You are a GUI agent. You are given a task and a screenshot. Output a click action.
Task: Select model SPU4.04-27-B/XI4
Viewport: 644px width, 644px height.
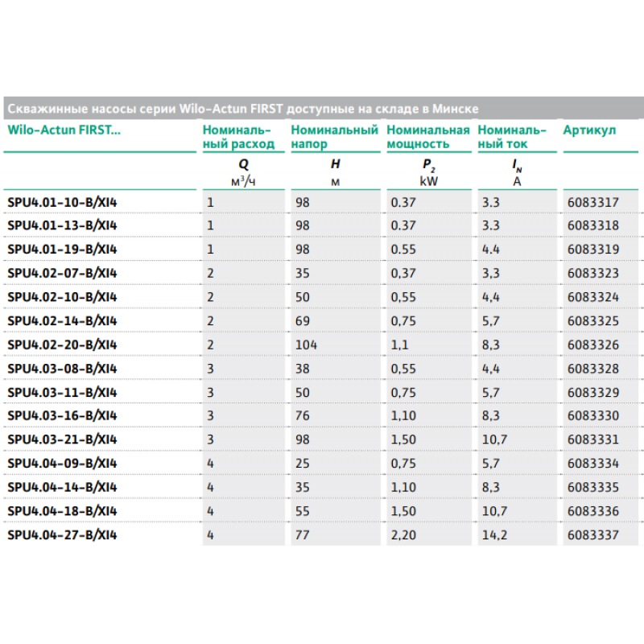62,535
